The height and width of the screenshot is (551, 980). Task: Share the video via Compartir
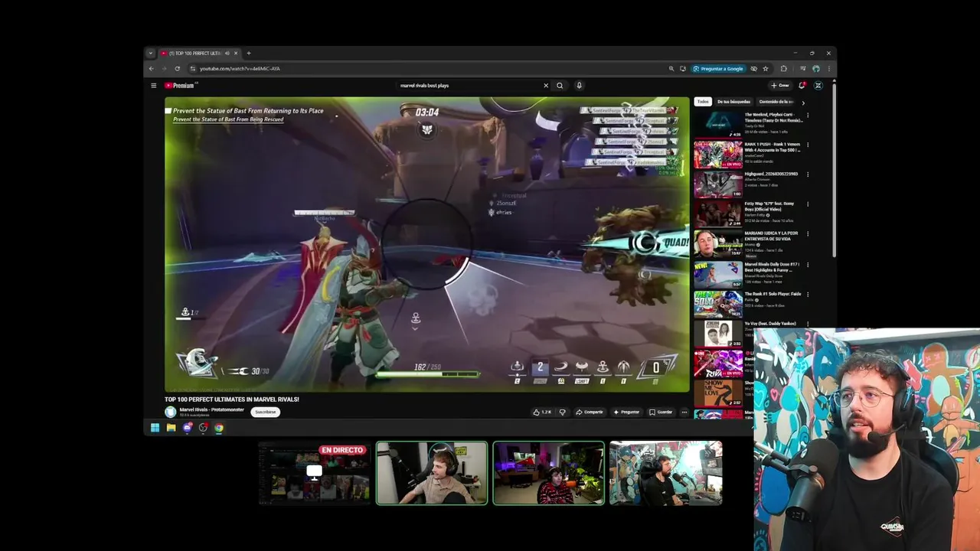(x=590, y=412)
